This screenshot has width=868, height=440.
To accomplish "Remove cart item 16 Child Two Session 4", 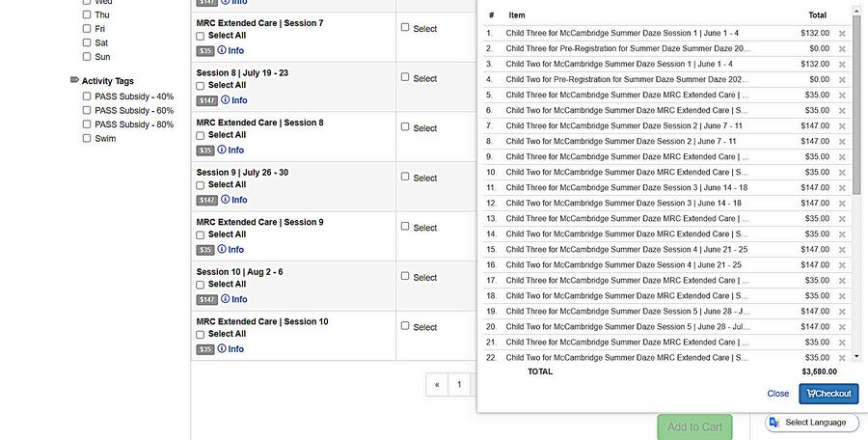I will [x=841, y=265].
